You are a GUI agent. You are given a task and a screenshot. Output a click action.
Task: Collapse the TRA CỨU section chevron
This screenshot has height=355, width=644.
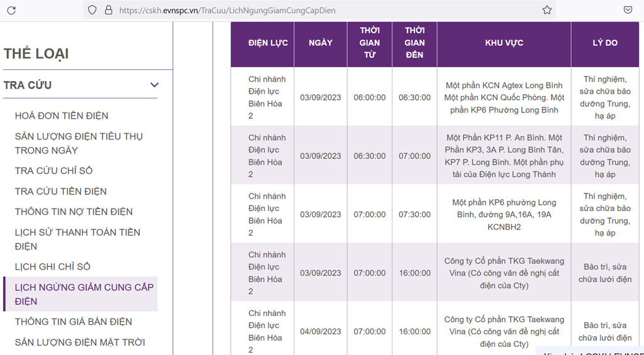(x=154, y=85)
